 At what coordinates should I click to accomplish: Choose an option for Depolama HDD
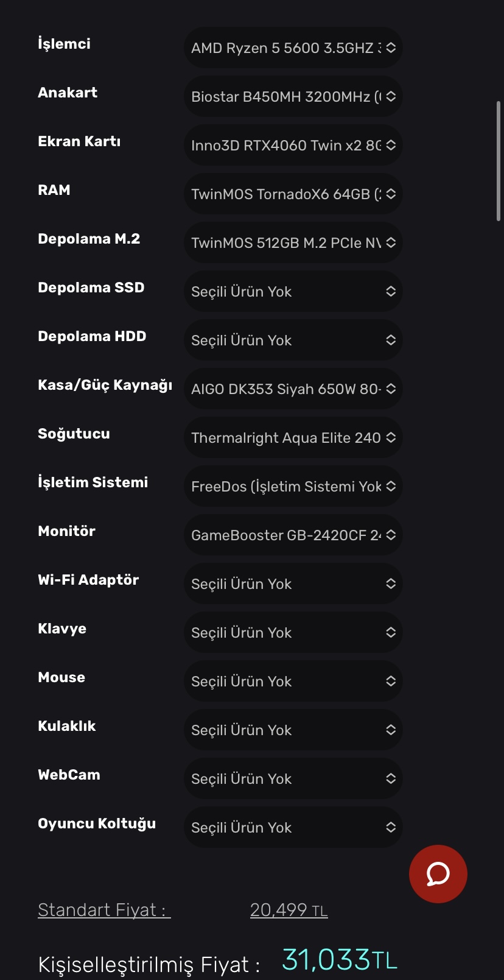click(293, 340)
